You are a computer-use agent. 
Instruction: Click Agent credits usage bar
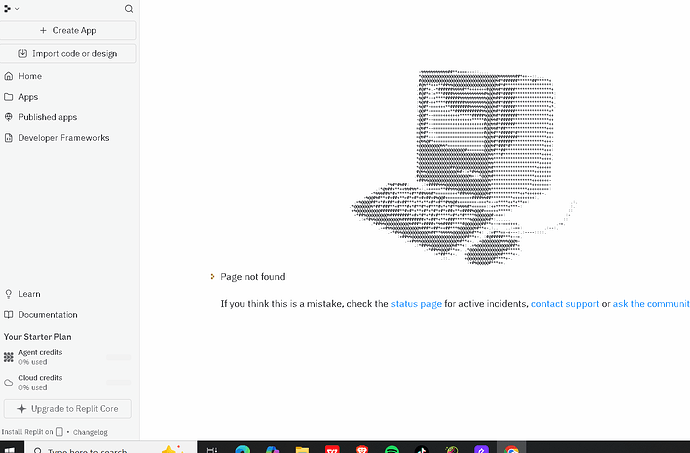(119, 357)
